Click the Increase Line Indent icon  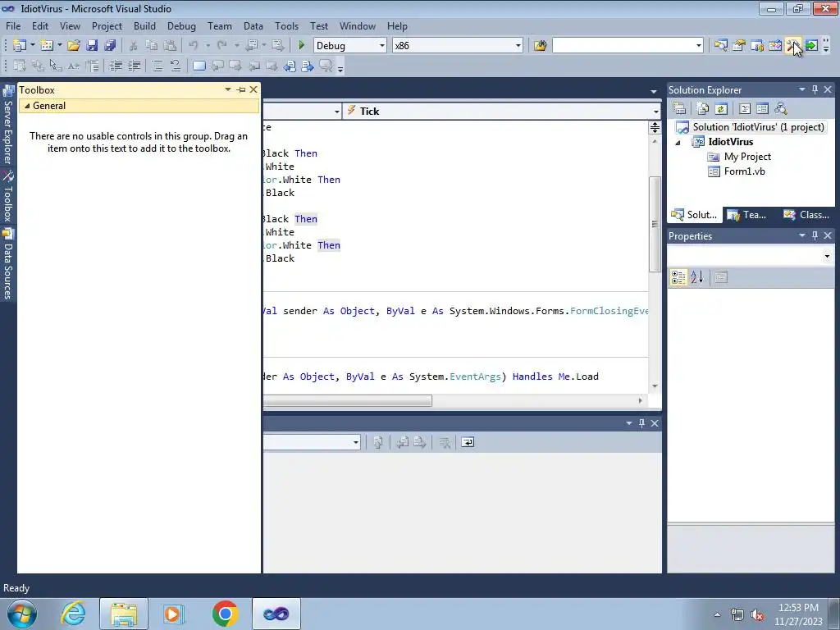[x=134, y=66]
